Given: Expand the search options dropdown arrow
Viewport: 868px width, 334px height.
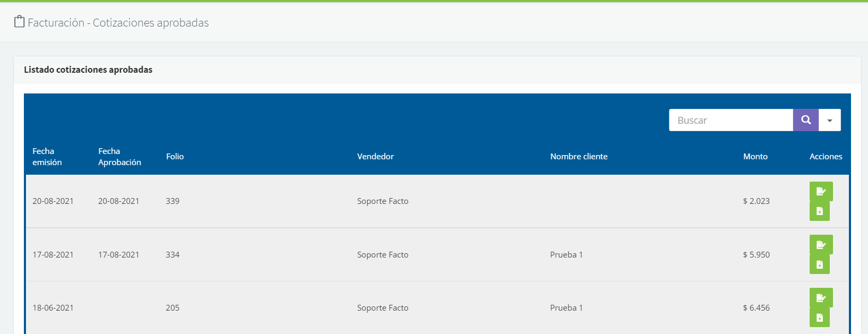Looking at the screenshot, I should pyautogui.click(x=829, y=120).
